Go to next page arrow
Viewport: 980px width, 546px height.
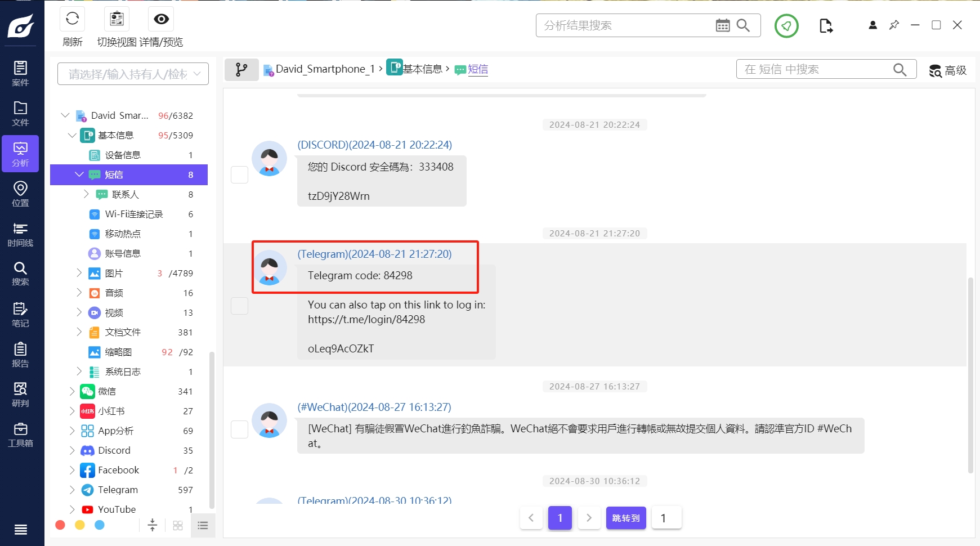coord(589,518)
